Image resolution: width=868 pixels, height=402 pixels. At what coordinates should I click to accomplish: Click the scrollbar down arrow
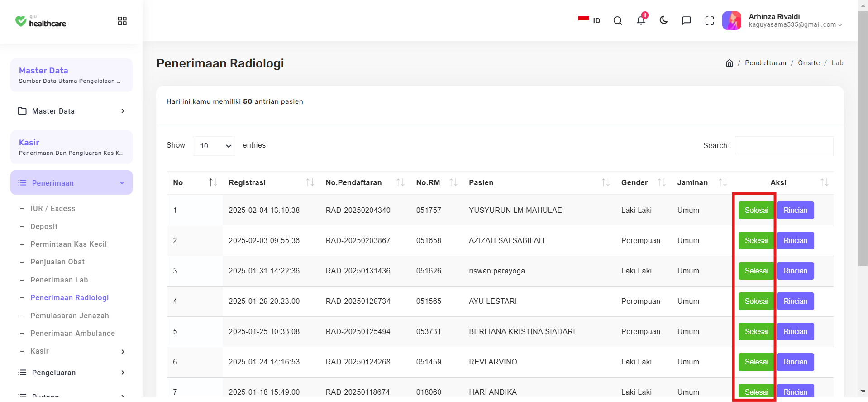863,392
